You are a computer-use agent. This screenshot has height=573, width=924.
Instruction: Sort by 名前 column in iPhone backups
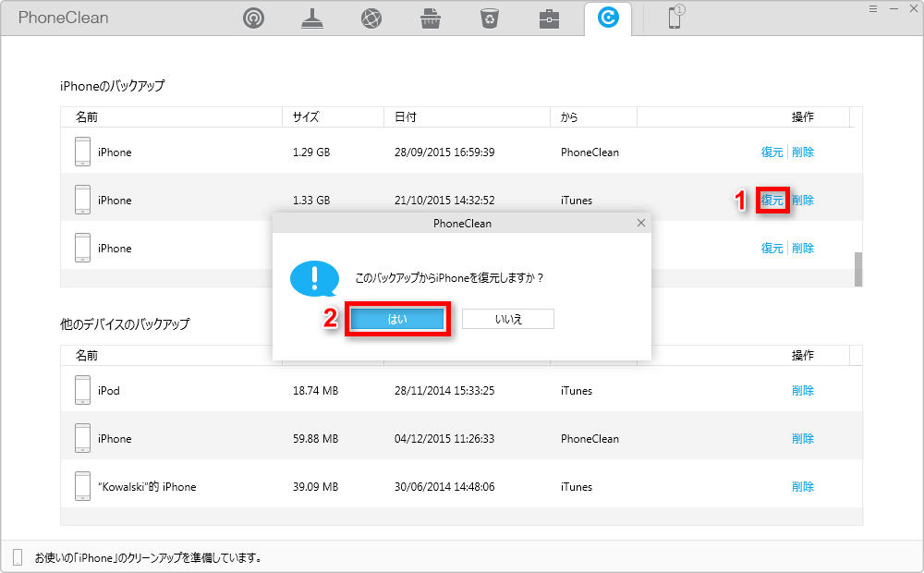coord(172,116)
